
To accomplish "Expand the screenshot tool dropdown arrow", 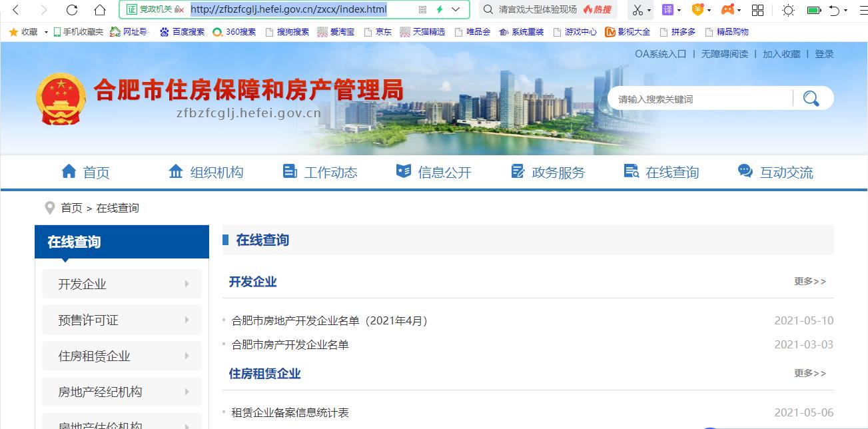I will point(649,11).
